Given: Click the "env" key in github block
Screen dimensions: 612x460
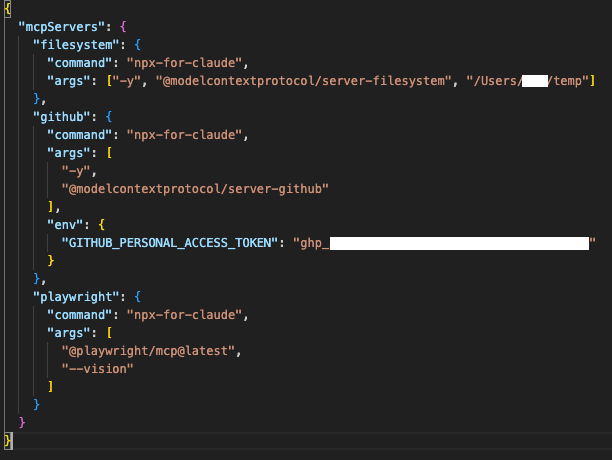Looking at the screenshot, I should pyautogui.click(x=67, y=224).
